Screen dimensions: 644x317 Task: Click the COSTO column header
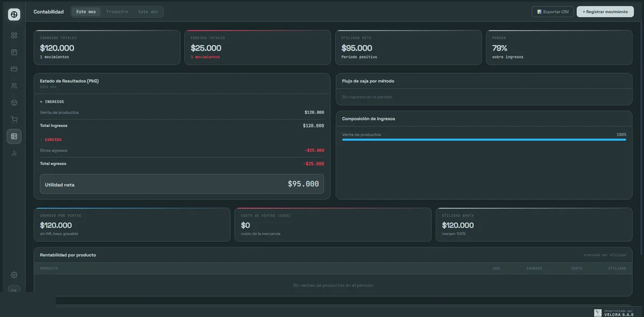(577, 268)
